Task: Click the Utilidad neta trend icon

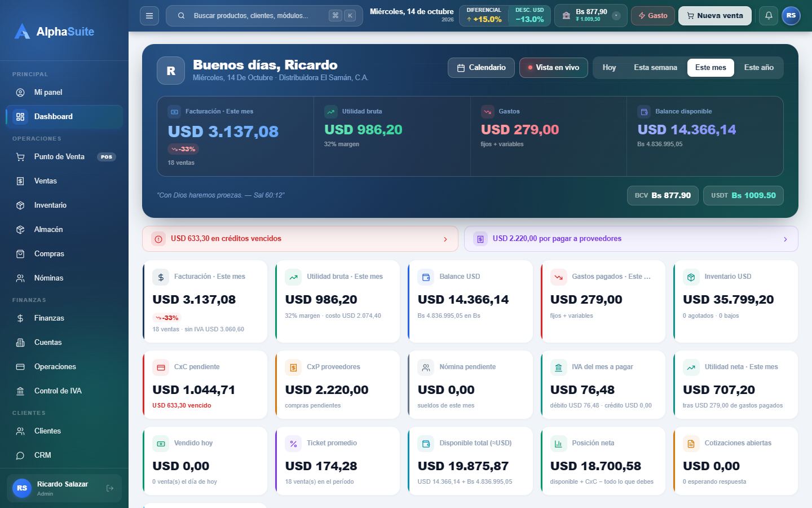Action: point(691,367)
